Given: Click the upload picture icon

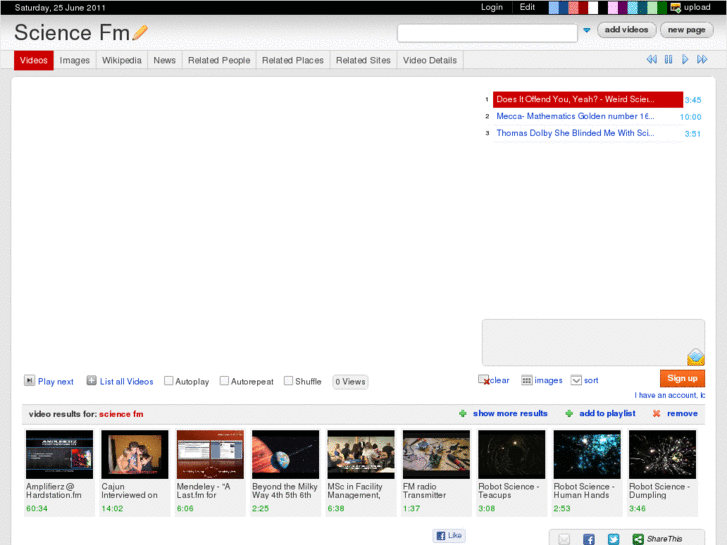Looking at the screenshot, I should tap(676, 7).
